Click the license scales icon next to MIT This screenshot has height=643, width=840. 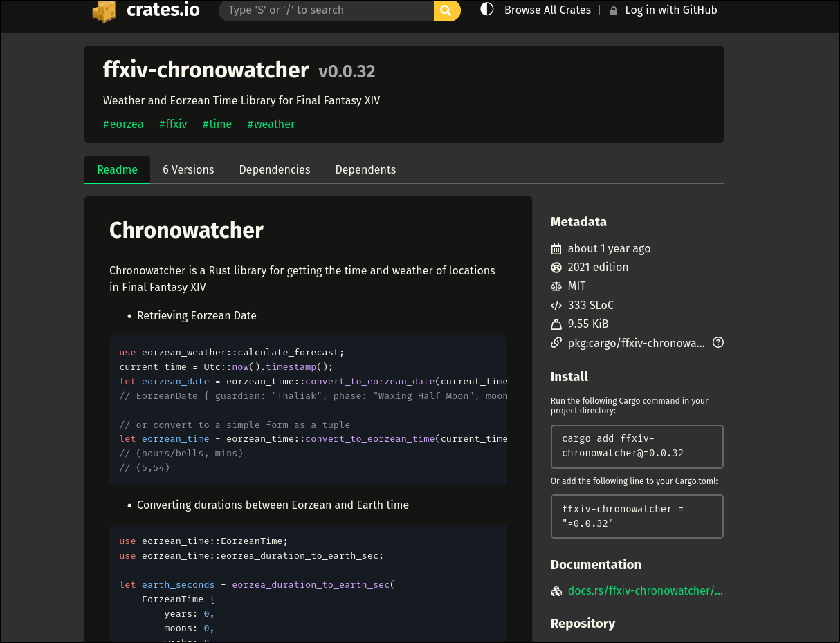556,286
